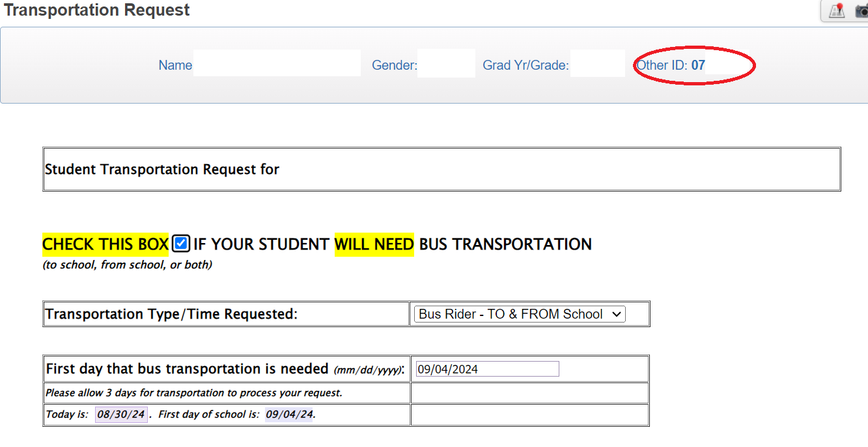Click the Today date field showing 08/30/24
868x447 pixels.
(x=121, y=414)
